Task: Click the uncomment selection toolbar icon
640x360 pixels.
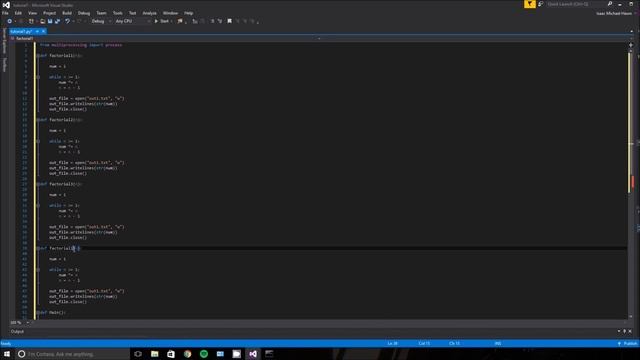Action: point(220,21)
